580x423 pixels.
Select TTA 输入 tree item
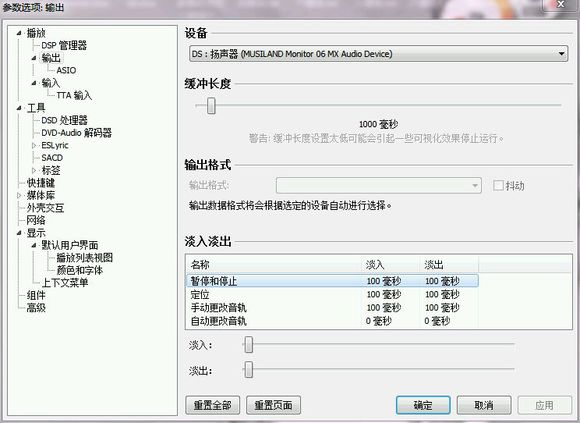coord(74,95)
